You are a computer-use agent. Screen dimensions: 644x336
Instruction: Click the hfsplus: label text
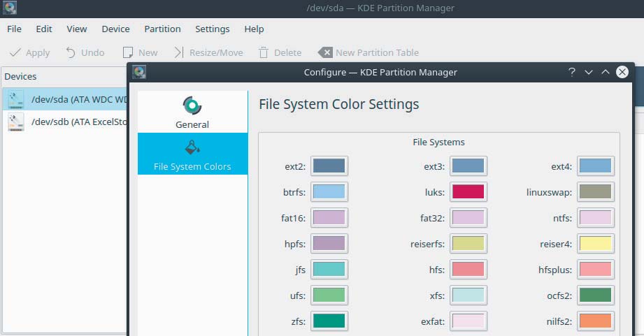(x=555, y=270)
